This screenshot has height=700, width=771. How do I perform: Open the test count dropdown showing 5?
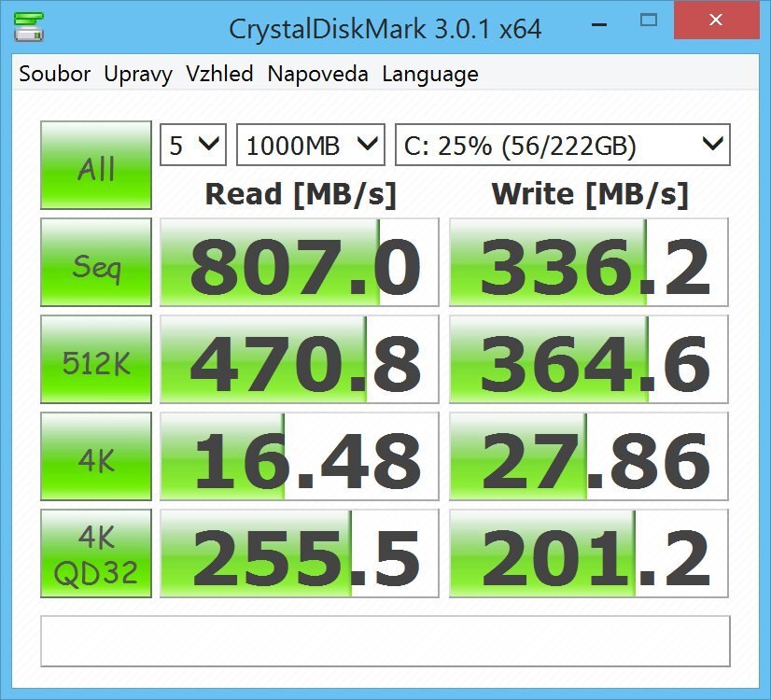point(194,145)
